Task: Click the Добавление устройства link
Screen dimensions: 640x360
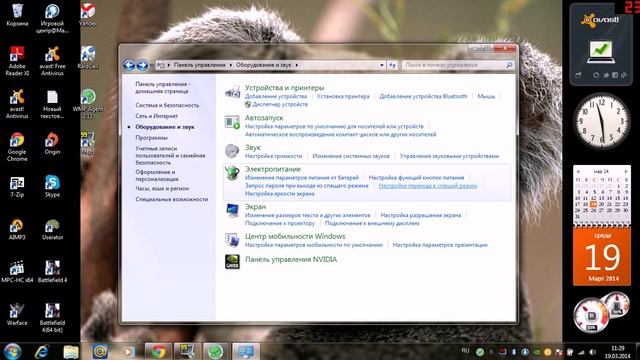Action: tap(276, 96)
